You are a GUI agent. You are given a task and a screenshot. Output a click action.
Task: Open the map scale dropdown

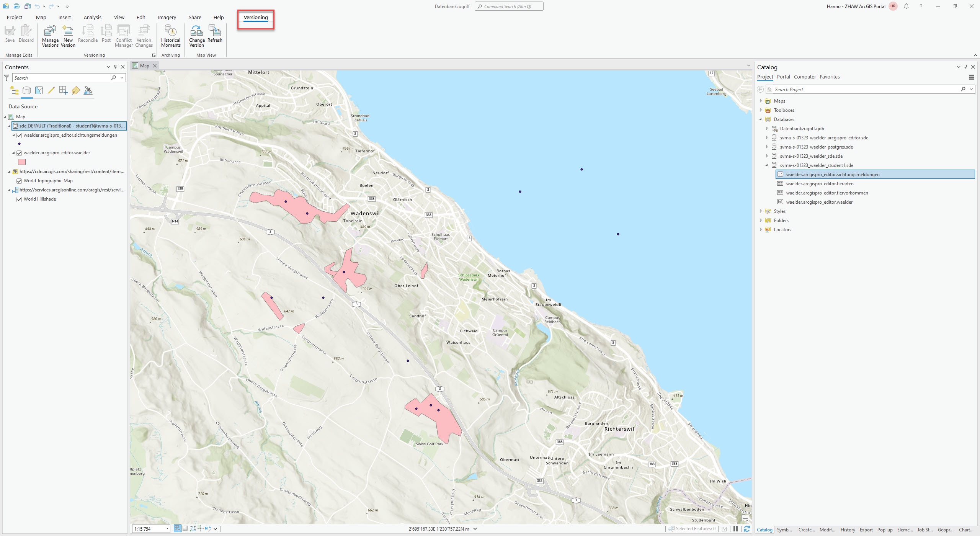(167, 529)
